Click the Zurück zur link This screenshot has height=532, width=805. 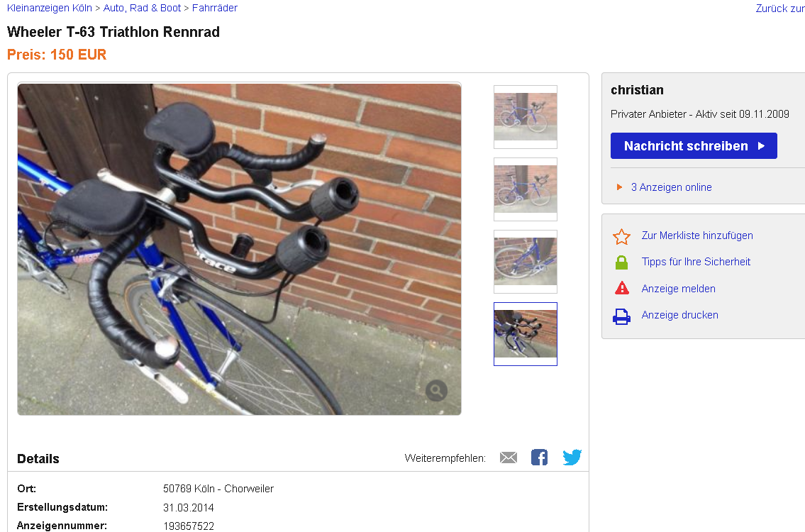tap(780, 9)
